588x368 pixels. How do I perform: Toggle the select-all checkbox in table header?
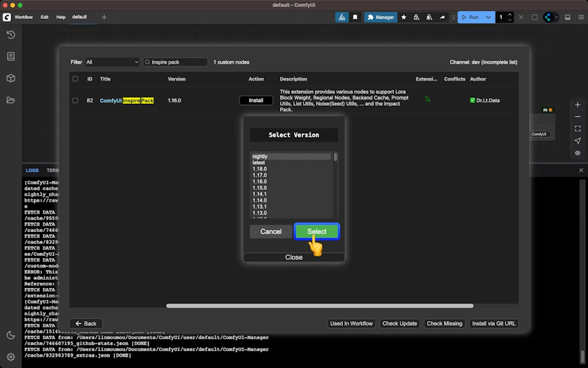tap(75, 79)
